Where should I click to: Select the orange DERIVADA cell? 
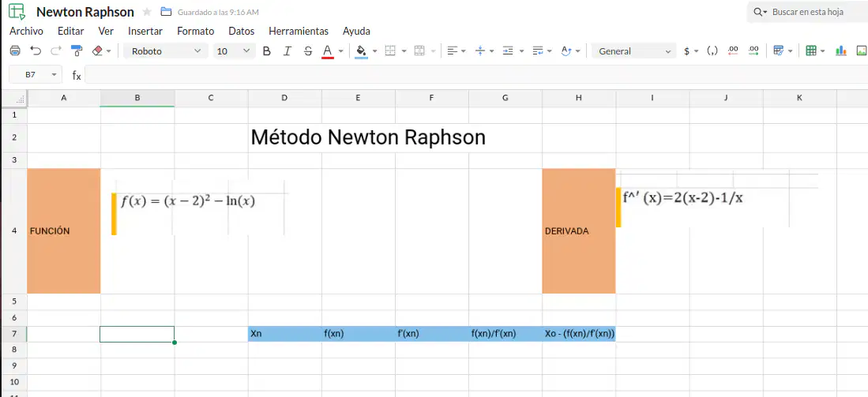pyautogui.click(x=578, y=230)
